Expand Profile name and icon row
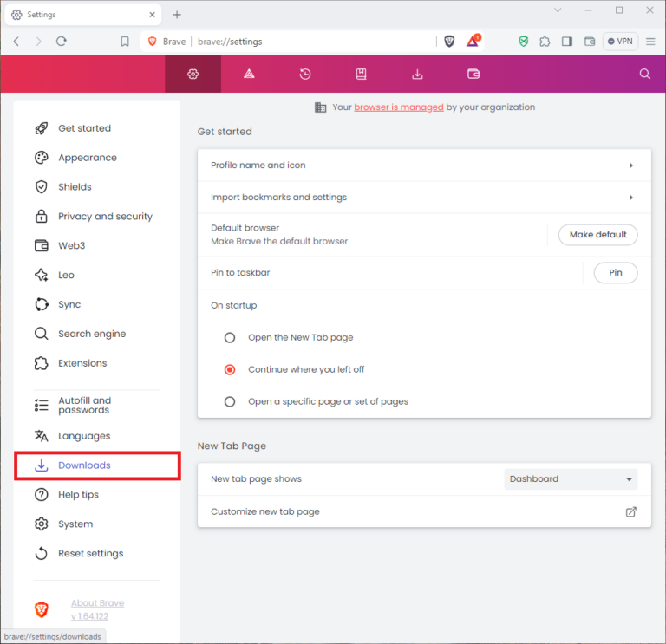The image size is (666, 644). click(424, 166)
